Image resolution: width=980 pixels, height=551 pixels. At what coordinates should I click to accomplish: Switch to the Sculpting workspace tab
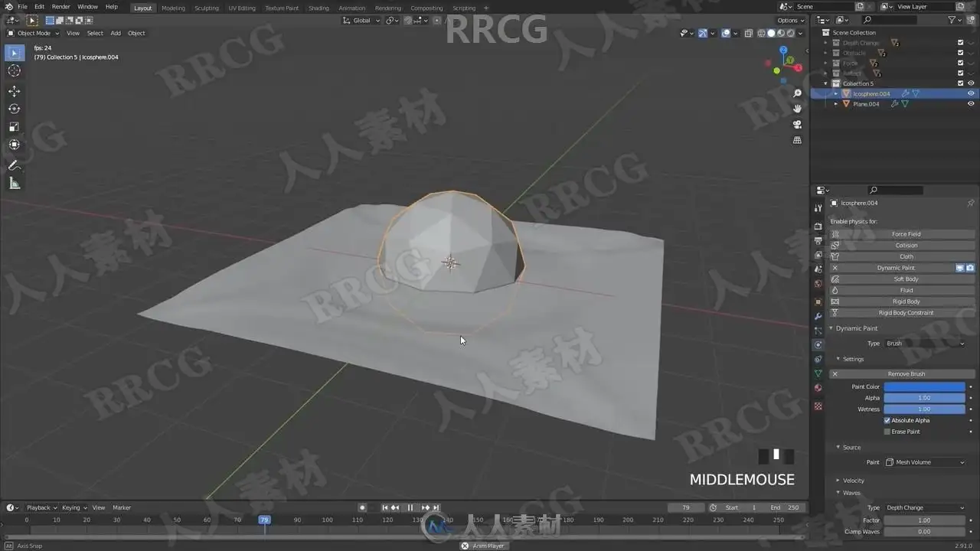[206, 8]
